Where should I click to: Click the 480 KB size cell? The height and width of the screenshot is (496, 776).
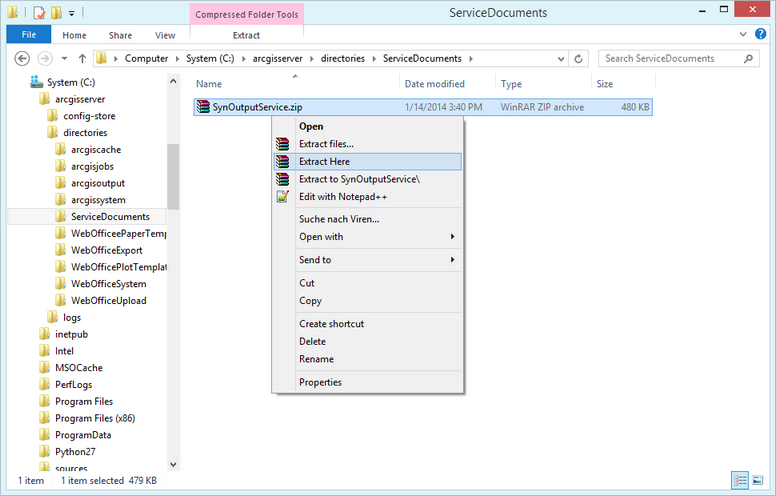click(635, 107)
